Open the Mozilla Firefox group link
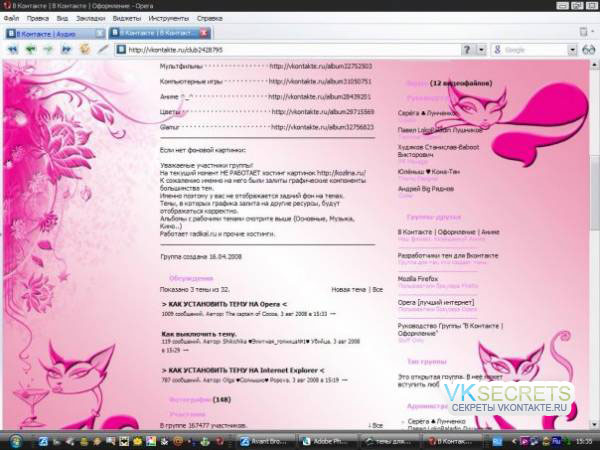 [x=418, y=279]
